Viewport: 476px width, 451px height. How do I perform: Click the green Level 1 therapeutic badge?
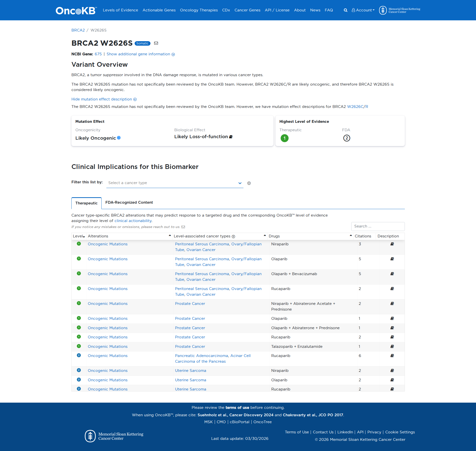pos(285,138)
